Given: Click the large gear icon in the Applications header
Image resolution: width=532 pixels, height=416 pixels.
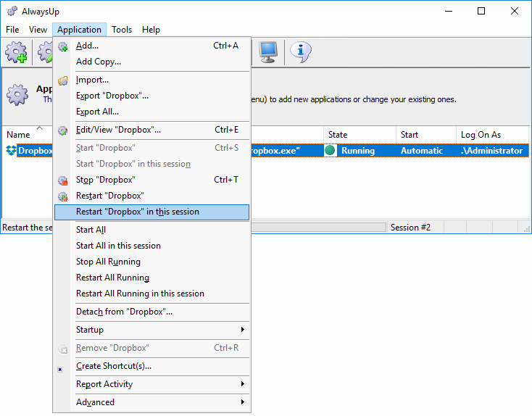Looking at the screenshot, I should pyautogui.click(x=17, y=95).
